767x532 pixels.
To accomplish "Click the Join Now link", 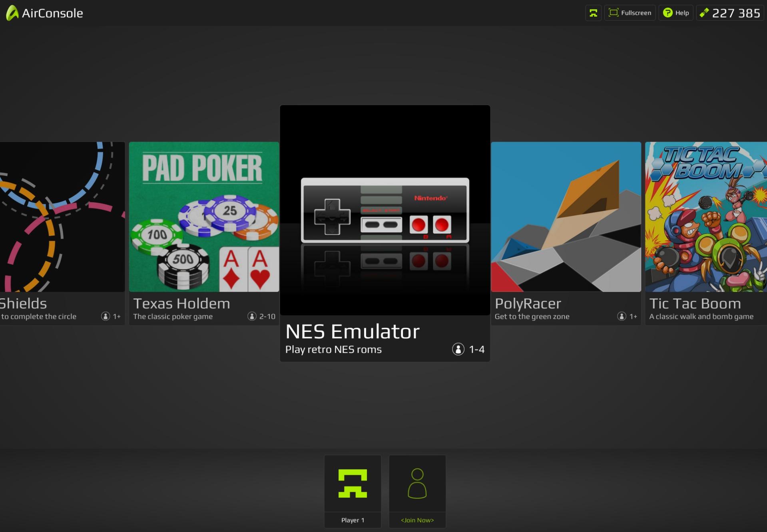I will pos(417,520).
